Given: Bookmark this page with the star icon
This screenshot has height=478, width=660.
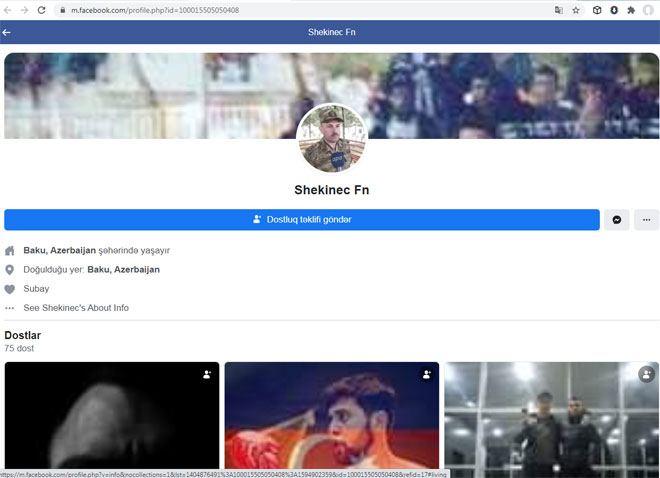Looking at the screenshot, I should pos(576,10).
